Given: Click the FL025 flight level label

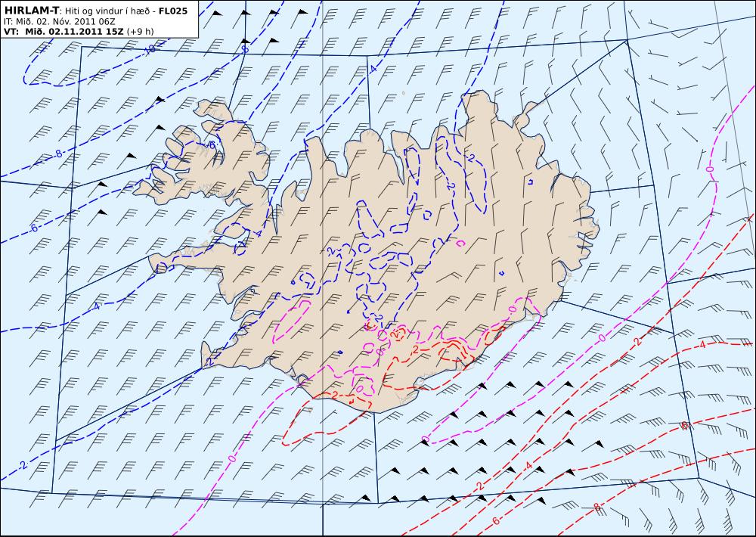Looking at the screenshot, I should (173, 11).
